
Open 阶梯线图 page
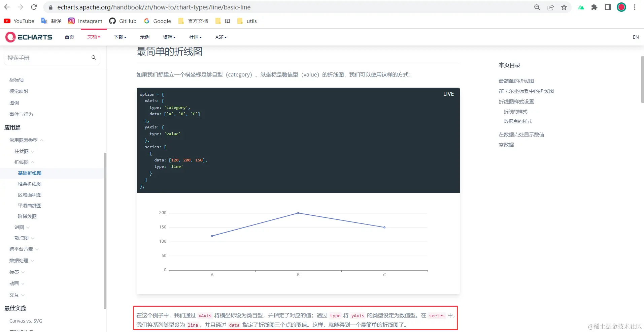(x=27, y=216)
